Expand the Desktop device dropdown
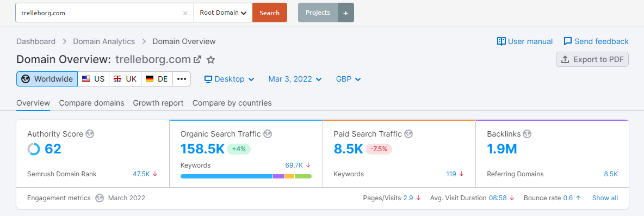 pyautogui.click(x=230, y=79)
